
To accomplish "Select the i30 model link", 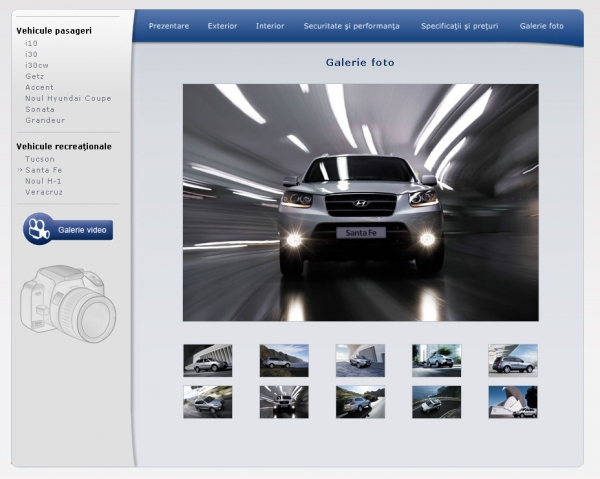I will 31,54.
